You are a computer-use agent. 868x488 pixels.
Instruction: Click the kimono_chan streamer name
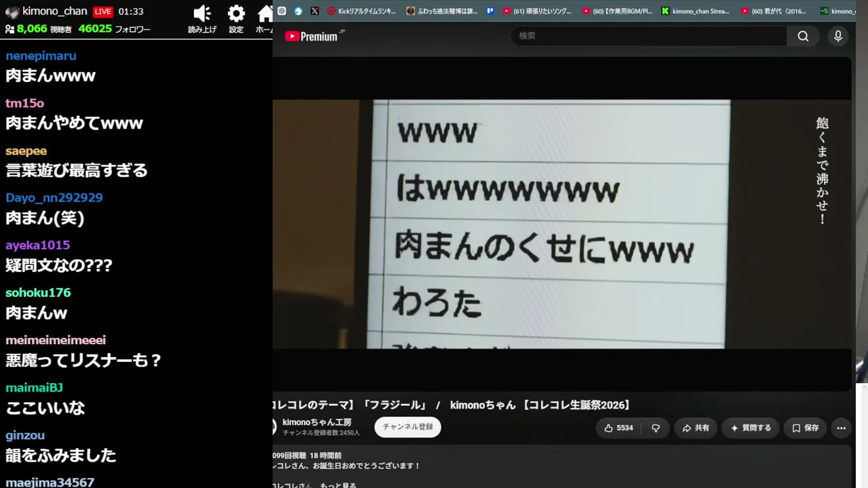click(55, 12)
